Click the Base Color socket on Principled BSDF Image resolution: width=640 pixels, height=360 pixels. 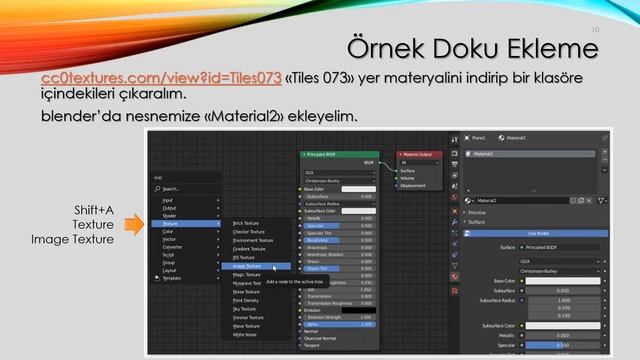300,189
